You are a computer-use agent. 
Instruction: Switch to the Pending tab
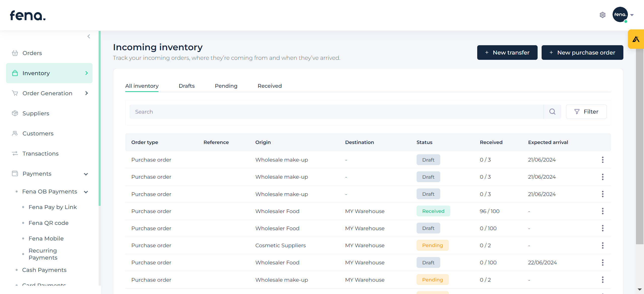(226, 86)
